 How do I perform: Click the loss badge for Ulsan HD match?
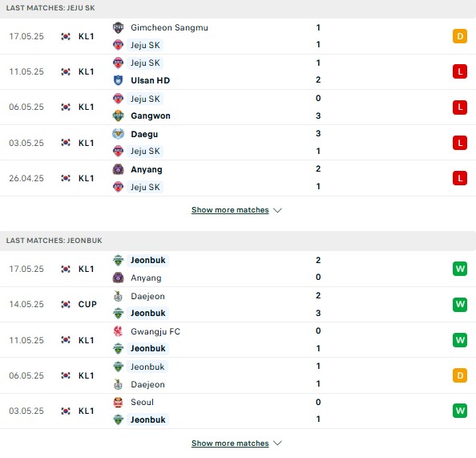460,71
